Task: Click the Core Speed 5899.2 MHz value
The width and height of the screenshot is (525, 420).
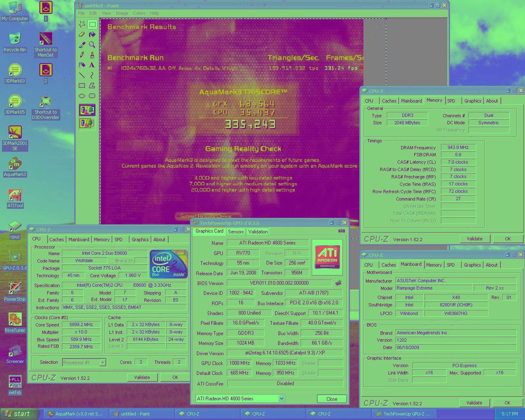Action: (81, 324)
